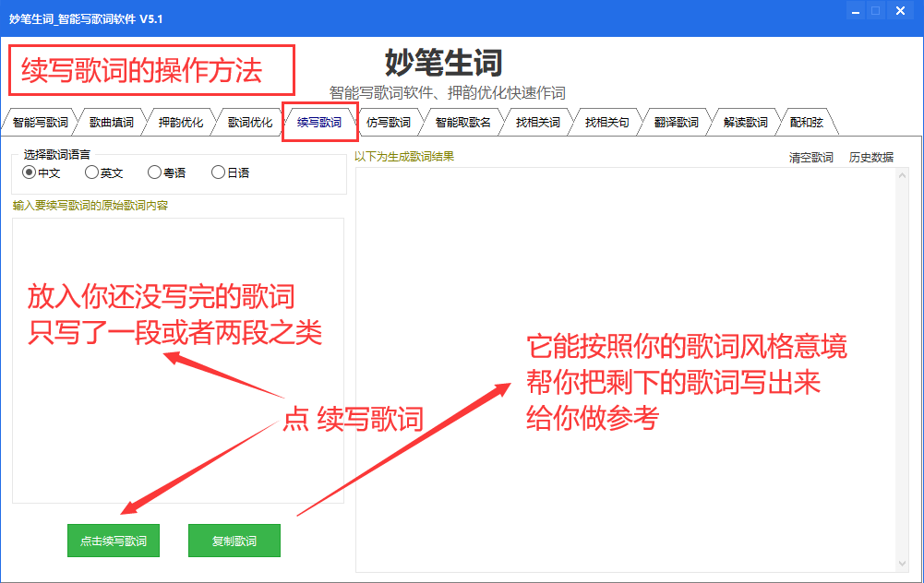Open the 找相关句 tab
Image resolution: width=924 pixels, height=583 pixels.
tap(606, 123)
